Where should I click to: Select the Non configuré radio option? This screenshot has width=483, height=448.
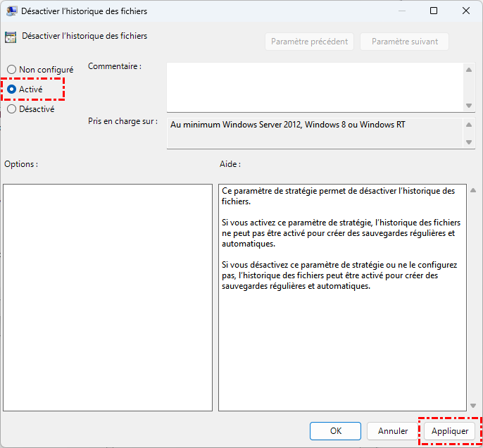12,70
